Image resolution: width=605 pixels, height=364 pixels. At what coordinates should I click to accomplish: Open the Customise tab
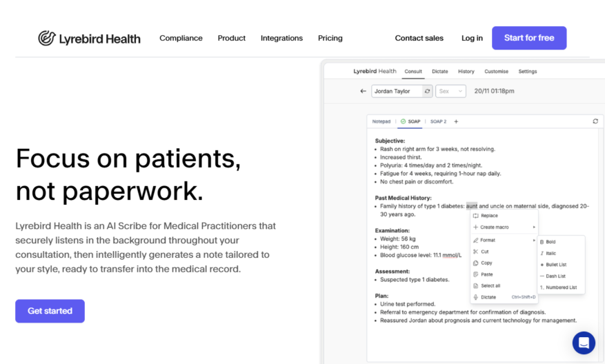click(496, 71)
